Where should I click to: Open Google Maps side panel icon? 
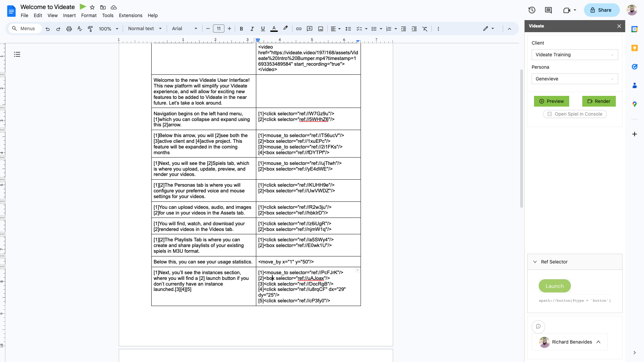(635, 104)
